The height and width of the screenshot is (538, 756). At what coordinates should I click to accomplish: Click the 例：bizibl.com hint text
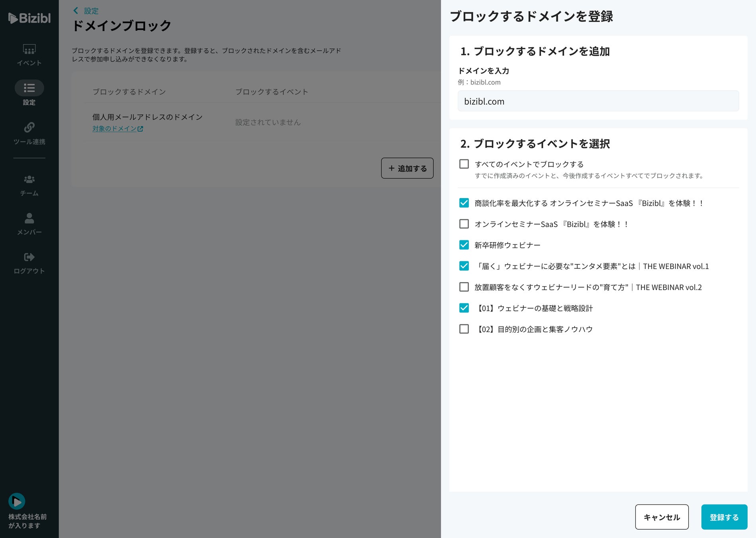pos(479,82)
